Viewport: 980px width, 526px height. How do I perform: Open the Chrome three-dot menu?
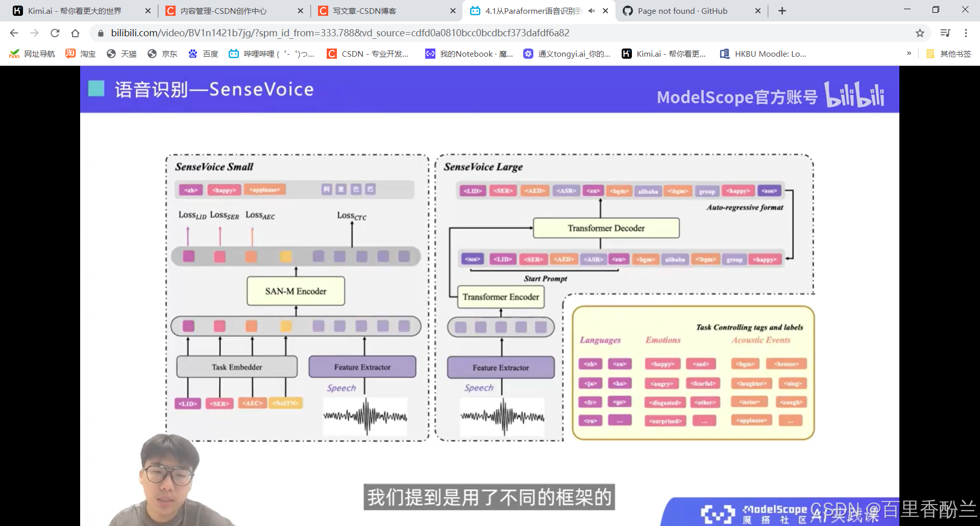click(x=966, y=33)
